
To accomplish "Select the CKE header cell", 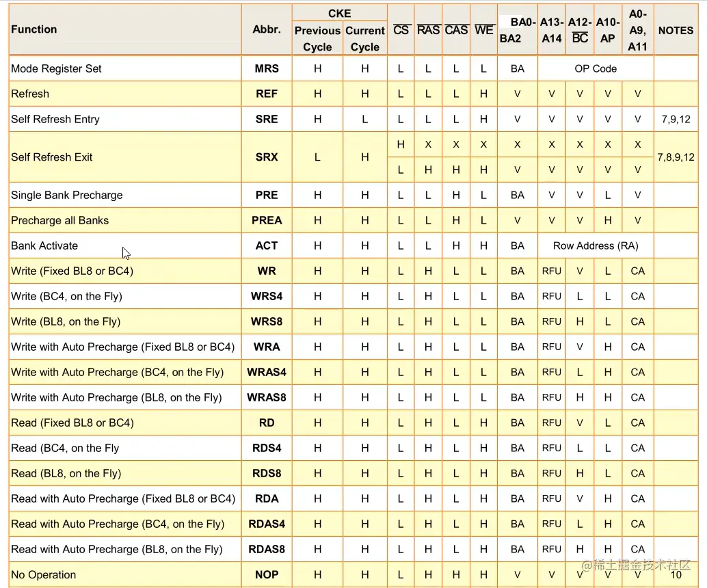I will pyautogui.click(x=340, y=14).
